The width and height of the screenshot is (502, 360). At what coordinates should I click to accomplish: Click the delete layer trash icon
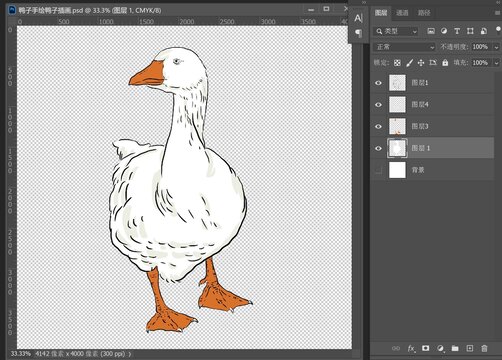(x=484, y=348)
